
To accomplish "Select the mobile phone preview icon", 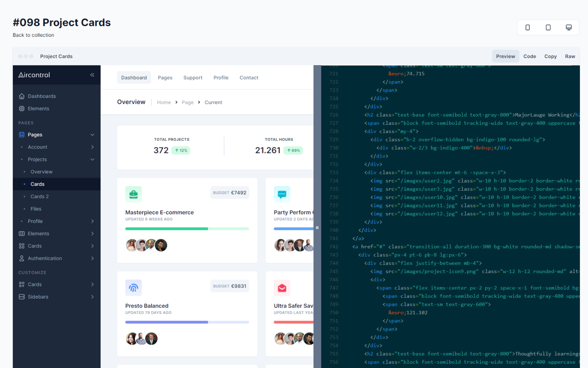I will [528, 27].
